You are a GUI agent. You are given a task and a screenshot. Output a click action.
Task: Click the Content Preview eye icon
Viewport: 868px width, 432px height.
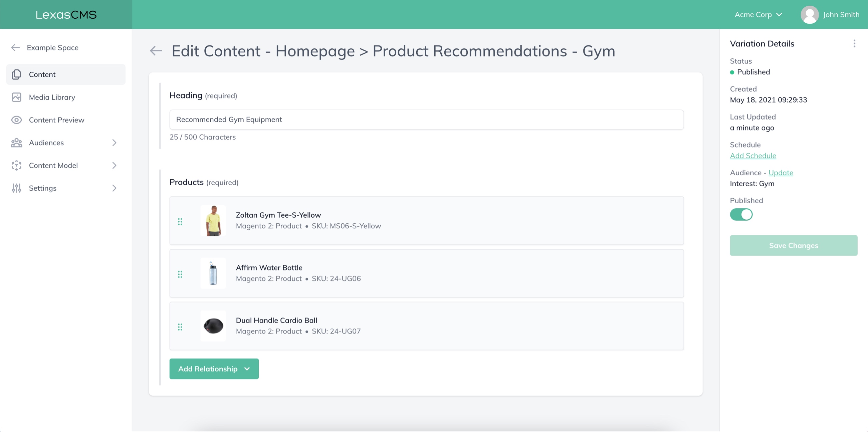16,120
